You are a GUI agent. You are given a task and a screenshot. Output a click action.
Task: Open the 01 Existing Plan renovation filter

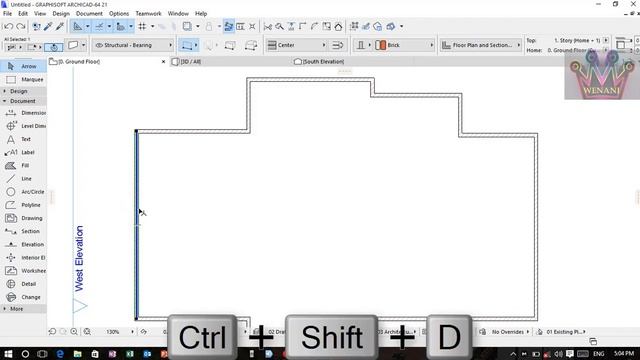click(x=565, y=332)
